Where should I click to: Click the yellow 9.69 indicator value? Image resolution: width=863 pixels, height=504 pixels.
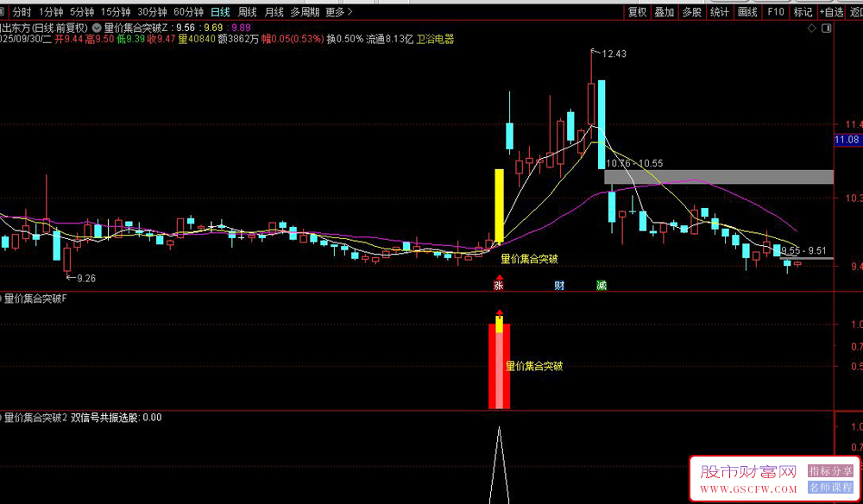click(213, 28)
